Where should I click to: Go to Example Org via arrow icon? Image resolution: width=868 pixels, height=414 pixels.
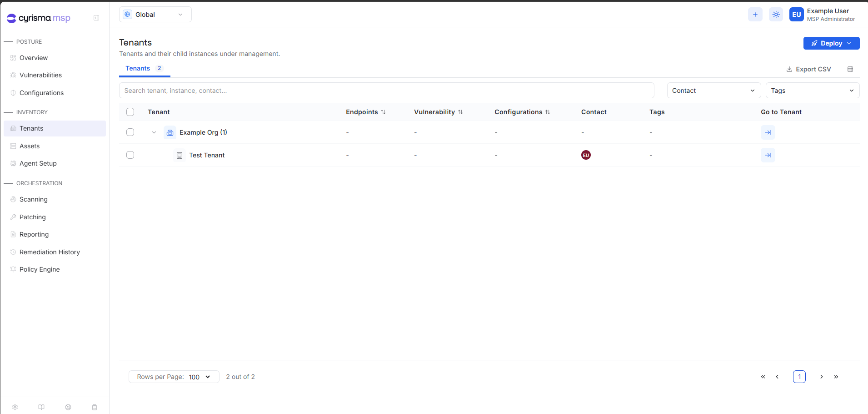pyautogui.click(x=768, y=132)
